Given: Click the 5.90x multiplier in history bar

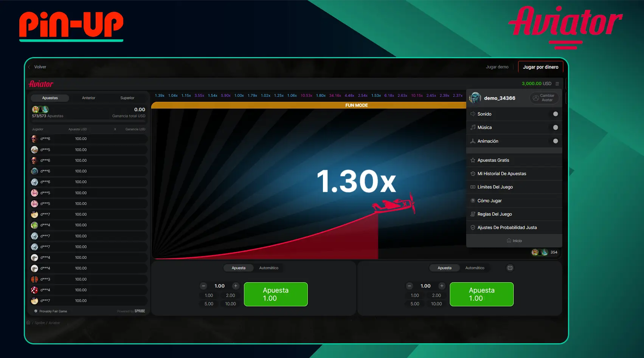Looking at the screenshot, I should (x=226, y=96).
